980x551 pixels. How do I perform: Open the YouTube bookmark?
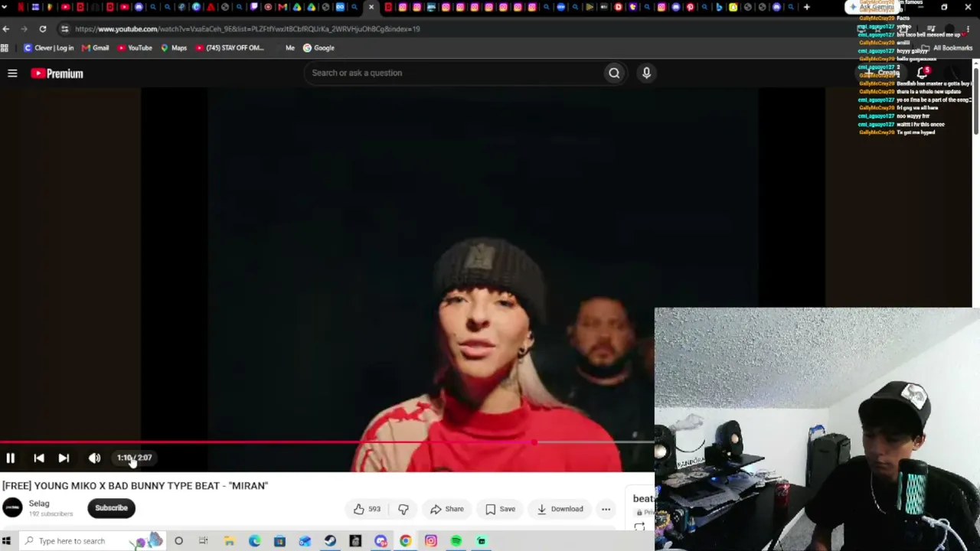pyautogui.click(x=135, y=47)
